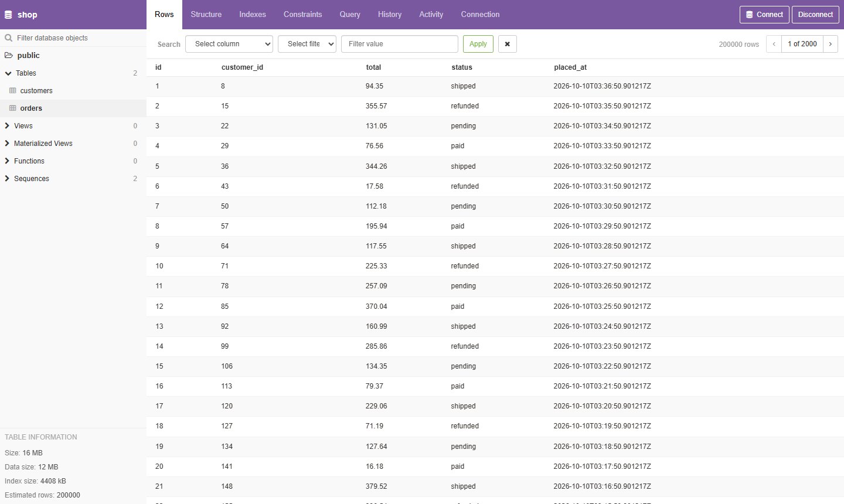The image size is (844, 504).
Task: Click the customer_id cell 106
Action: click(227, 366)
